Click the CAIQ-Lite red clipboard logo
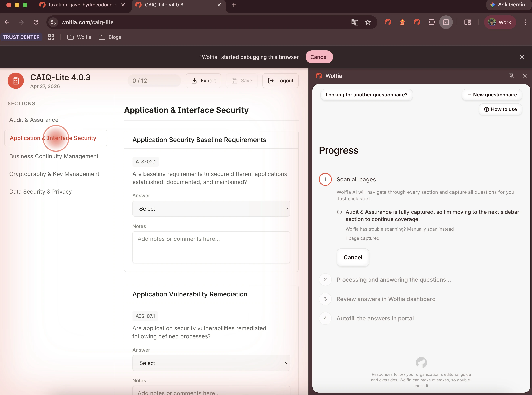The width and height of the screenshot is (532, 395). click(16, 80)
